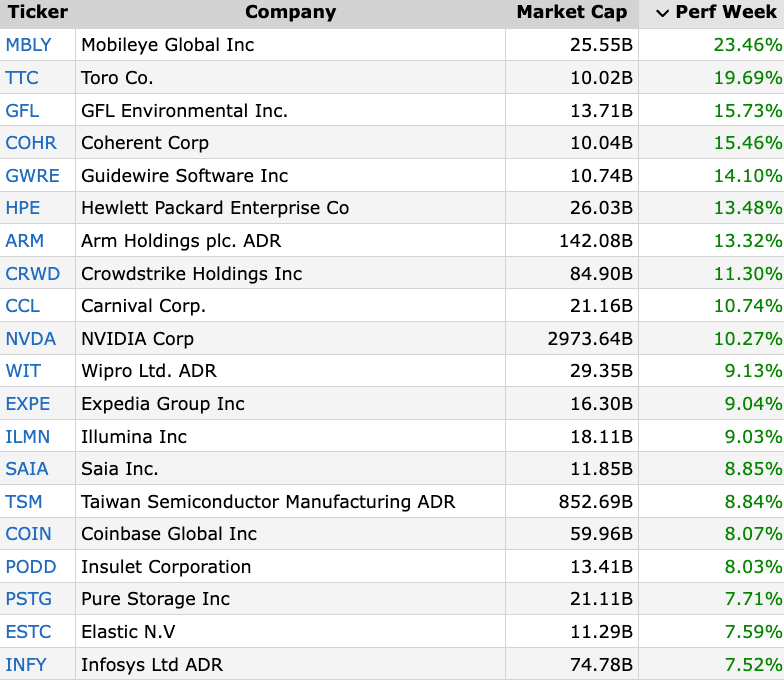Open the TTC ticker link

(x=22, y=78)
